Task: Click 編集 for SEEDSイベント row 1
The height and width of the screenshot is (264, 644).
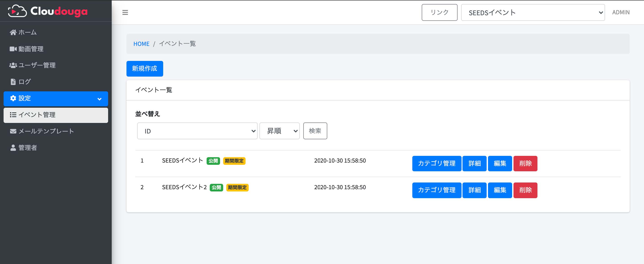Action: click(x=500, y=163)
